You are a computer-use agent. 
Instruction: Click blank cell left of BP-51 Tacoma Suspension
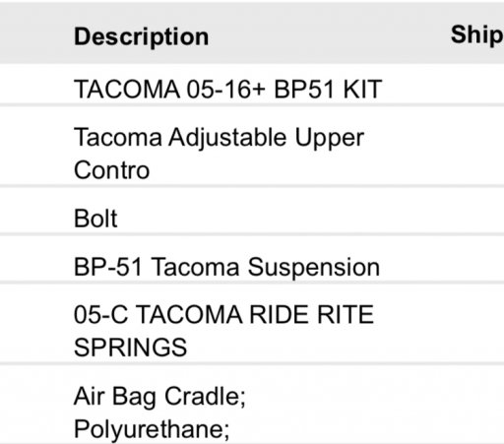point(32,259)
